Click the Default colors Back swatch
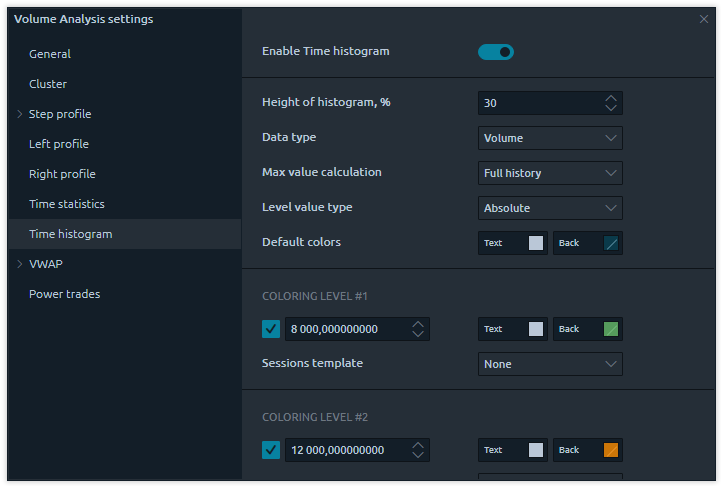The image size is (721, 486). click(x=611, y=243)
